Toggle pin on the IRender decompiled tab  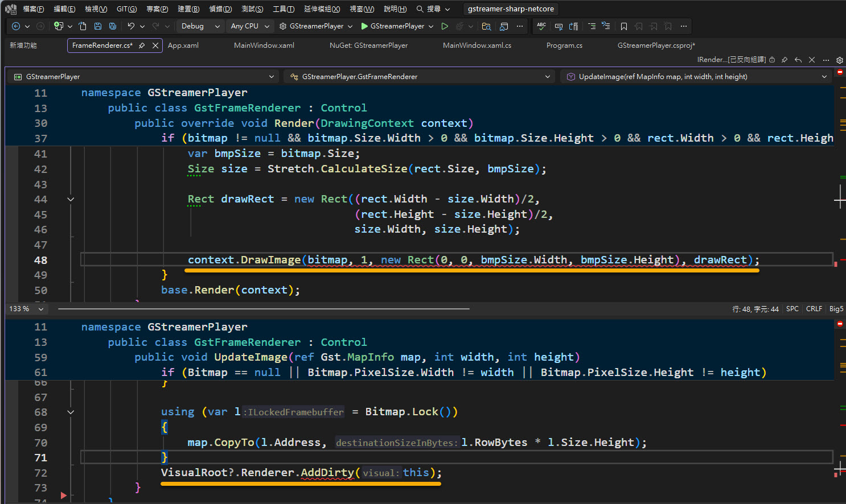pyautogui.click(x=785, y=60)
